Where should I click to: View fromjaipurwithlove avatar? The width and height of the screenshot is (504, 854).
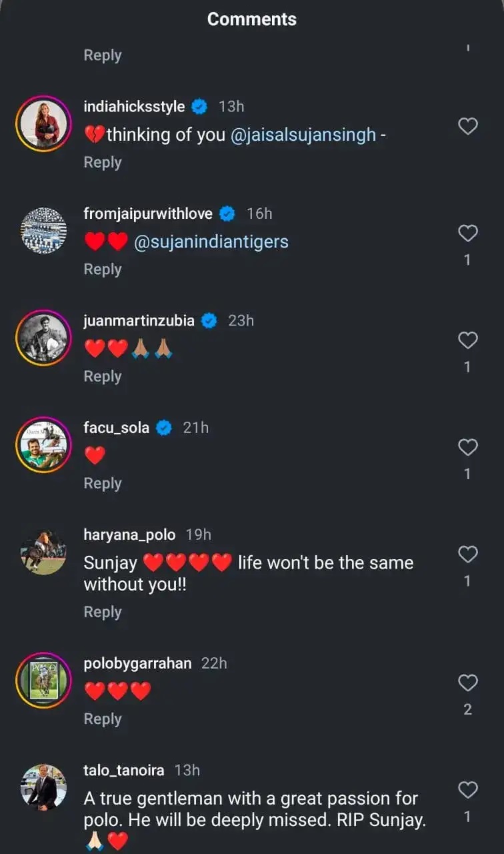coord(43,230)
